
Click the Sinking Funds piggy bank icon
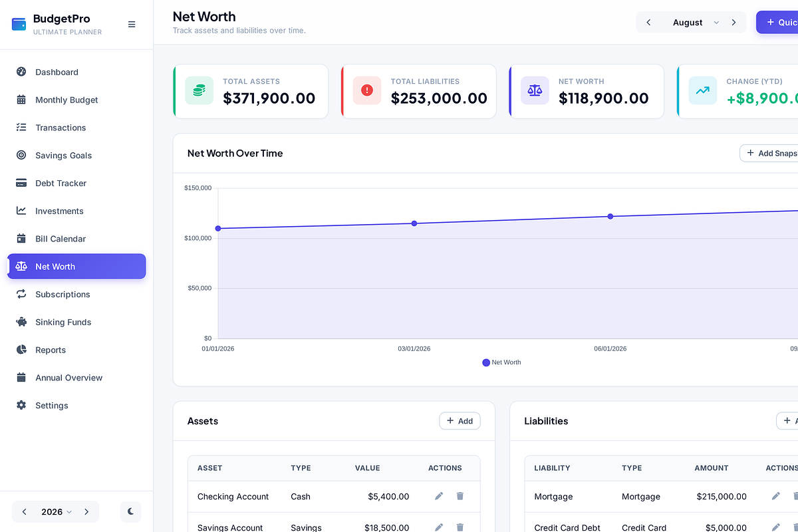(21, 323)
